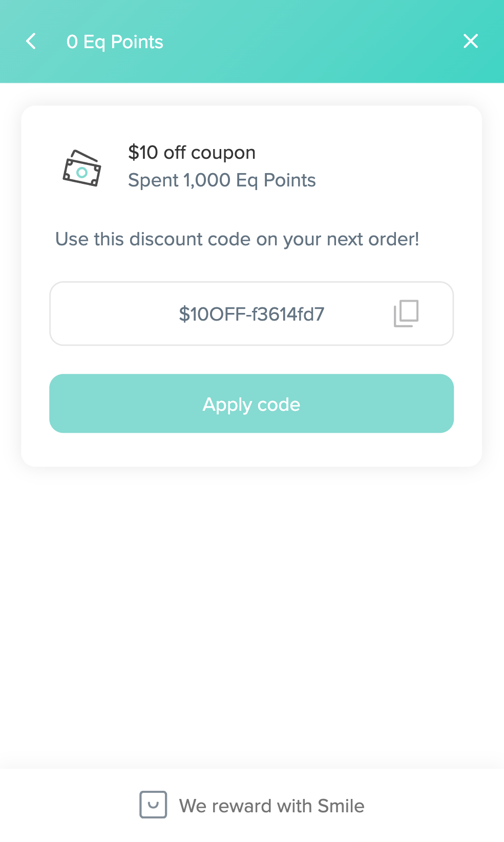
Task: Open the We reward with Smile link
Action: pos(271,806)
